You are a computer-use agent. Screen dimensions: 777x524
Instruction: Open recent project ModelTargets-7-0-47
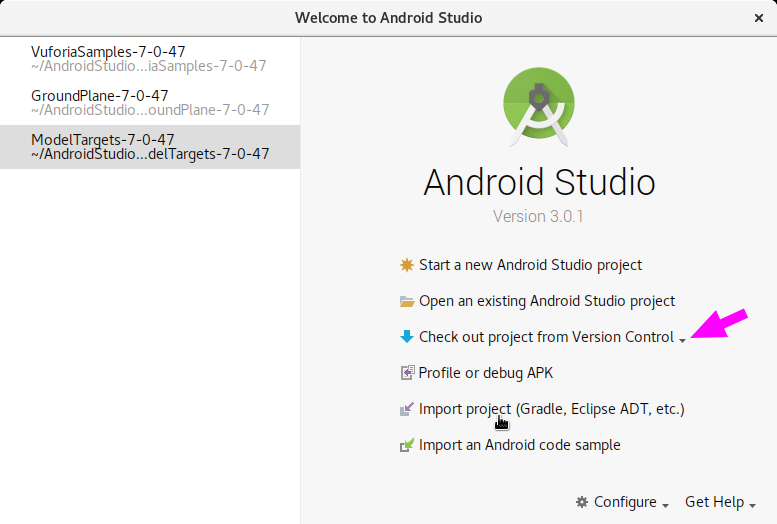coord(150,147)
